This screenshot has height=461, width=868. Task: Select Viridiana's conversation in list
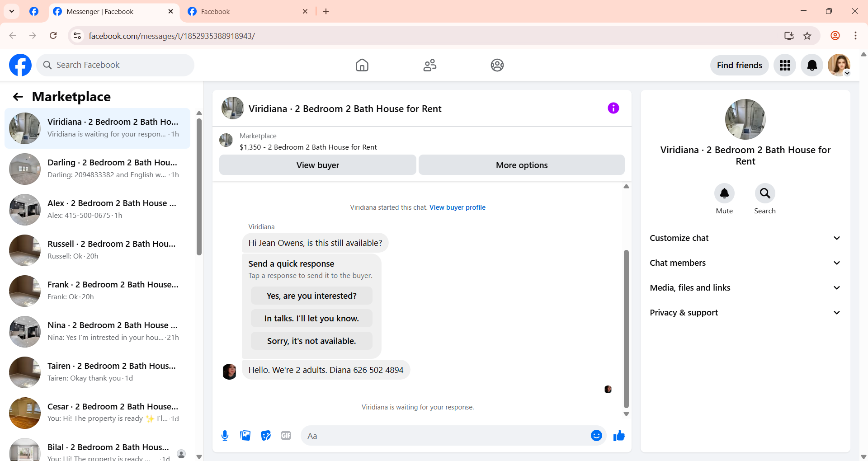click(97, 128)
